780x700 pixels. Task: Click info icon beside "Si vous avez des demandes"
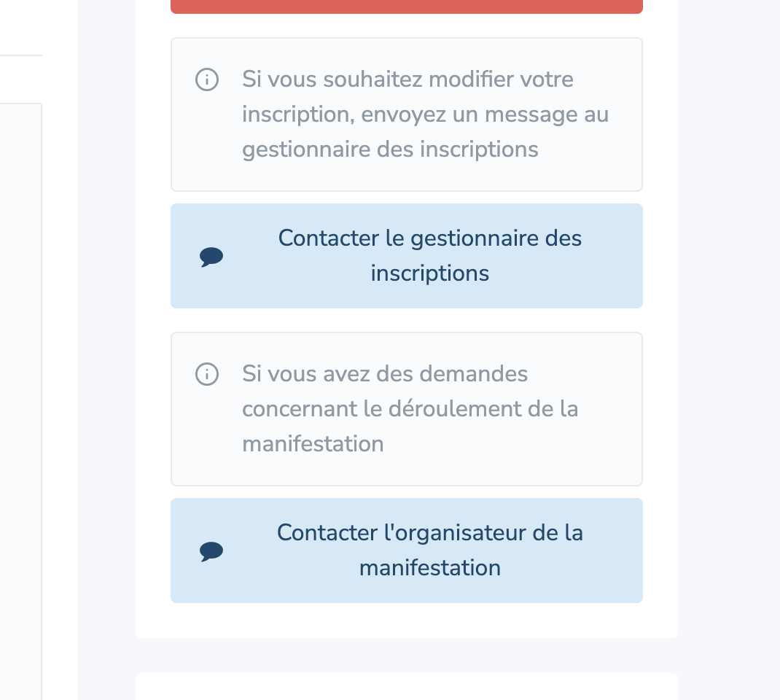(207, 375)
